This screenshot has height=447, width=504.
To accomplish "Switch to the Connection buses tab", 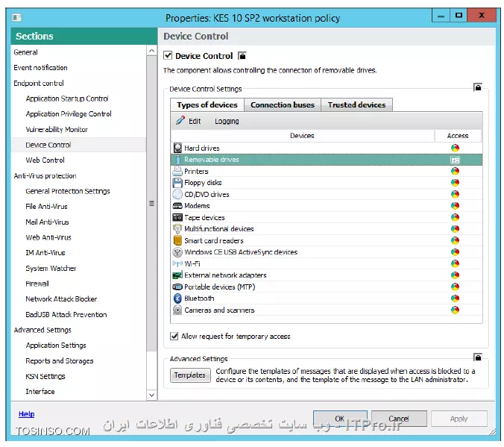I will 283,105.
